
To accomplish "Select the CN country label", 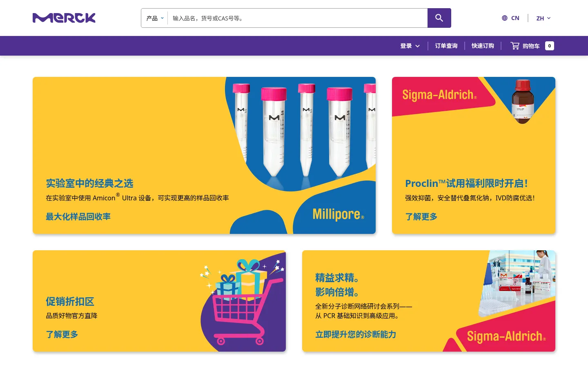I will (x=515, y=18).
